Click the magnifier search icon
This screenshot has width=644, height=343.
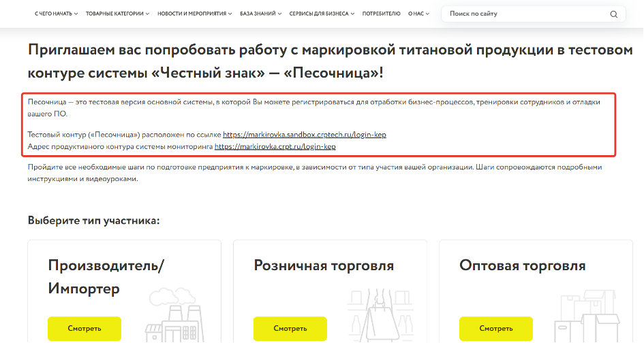coord(613,14)
